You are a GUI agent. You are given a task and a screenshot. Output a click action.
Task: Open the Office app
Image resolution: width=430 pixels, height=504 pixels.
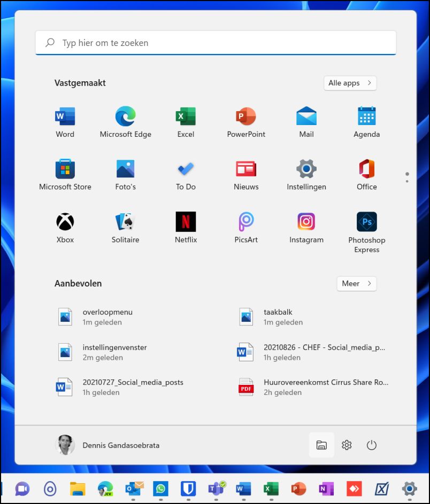point(367,175)
